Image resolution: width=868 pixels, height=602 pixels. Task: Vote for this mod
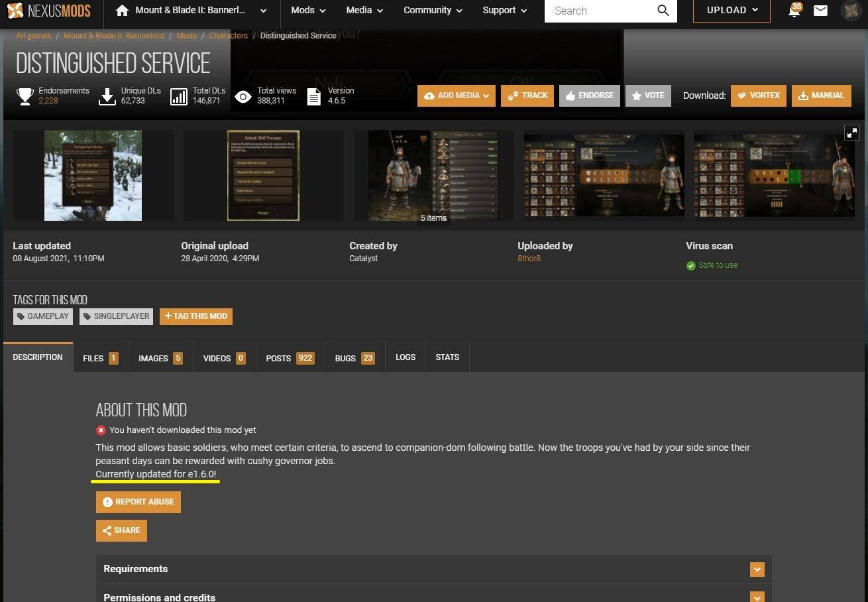(x=648, y=95)
